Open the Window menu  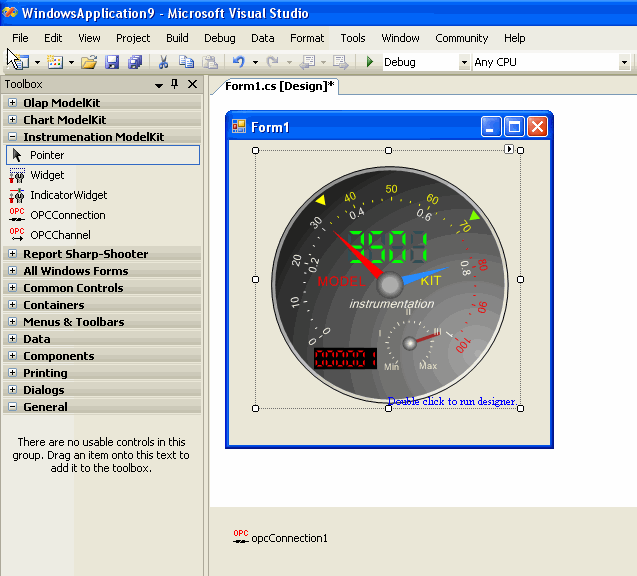401,38
